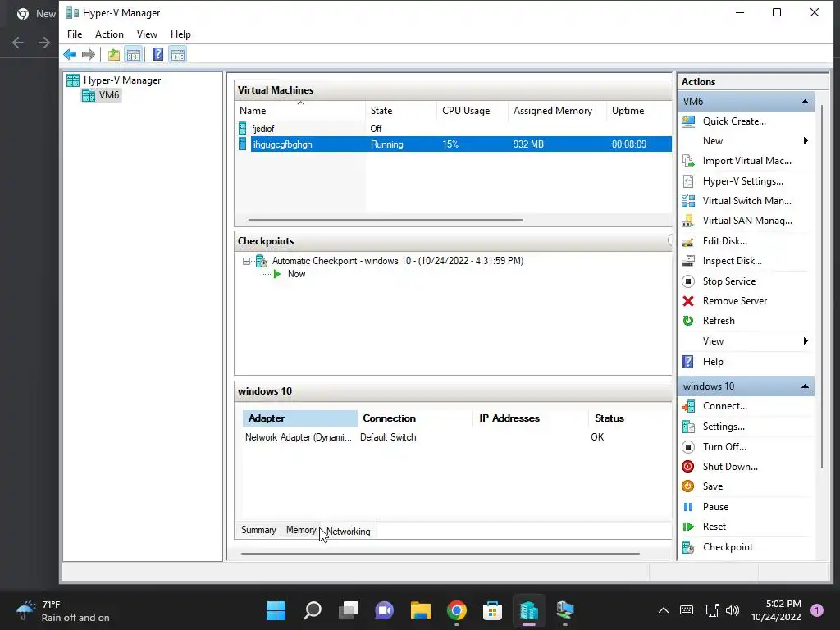Viewport: 840px width, 630px height.
Task: Click Import Virtual Machine action
Action: pos(746,161)
